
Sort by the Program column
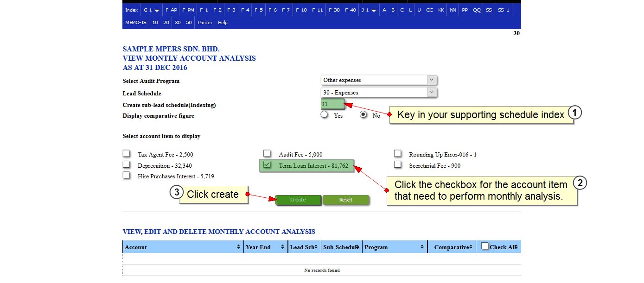pos(422,247)
